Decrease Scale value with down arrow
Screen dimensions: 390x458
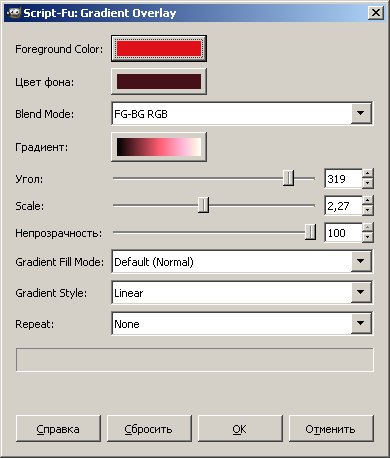[x=367, y=210]
